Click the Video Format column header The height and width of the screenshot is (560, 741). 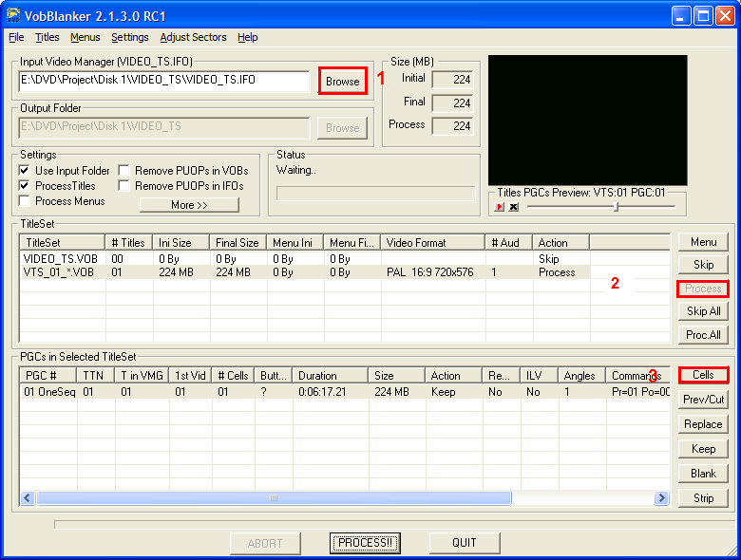coord(433,243)
